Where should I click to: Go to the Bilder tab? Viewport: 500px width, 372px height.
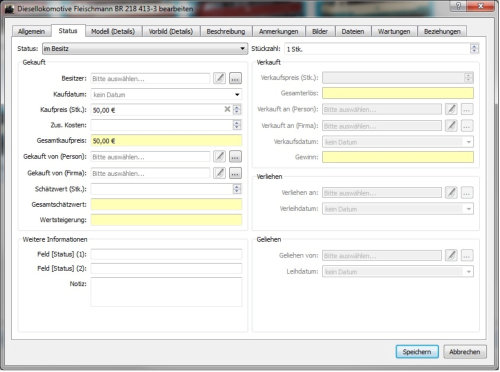click(x=320, y=31)
